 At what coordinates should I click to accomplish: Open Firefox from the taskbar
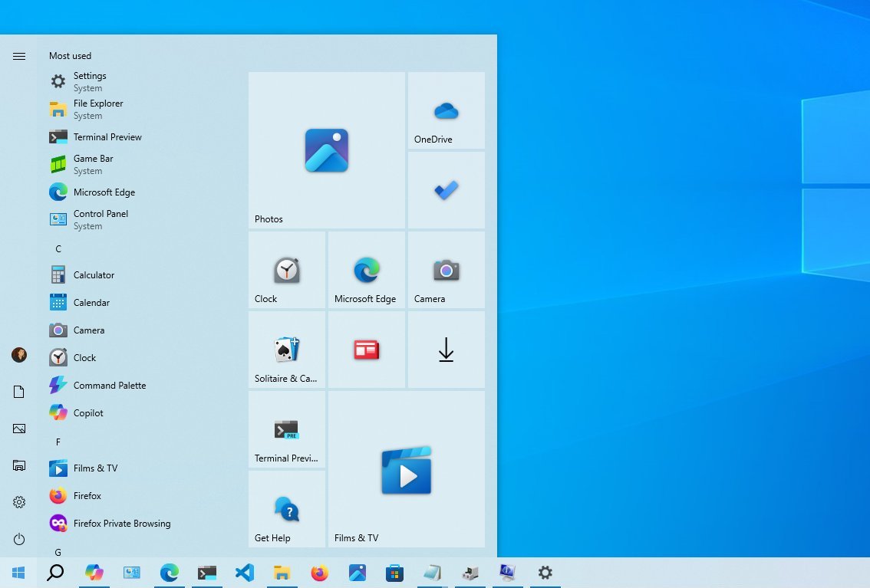(320, 573)
